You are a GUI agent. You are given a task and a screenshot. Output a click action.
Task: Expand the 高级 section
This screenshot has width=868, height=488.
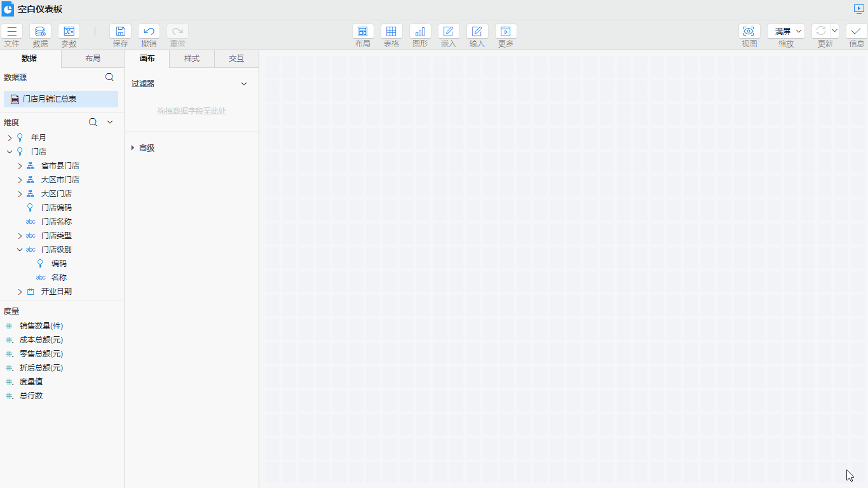(x=133, y=148)
